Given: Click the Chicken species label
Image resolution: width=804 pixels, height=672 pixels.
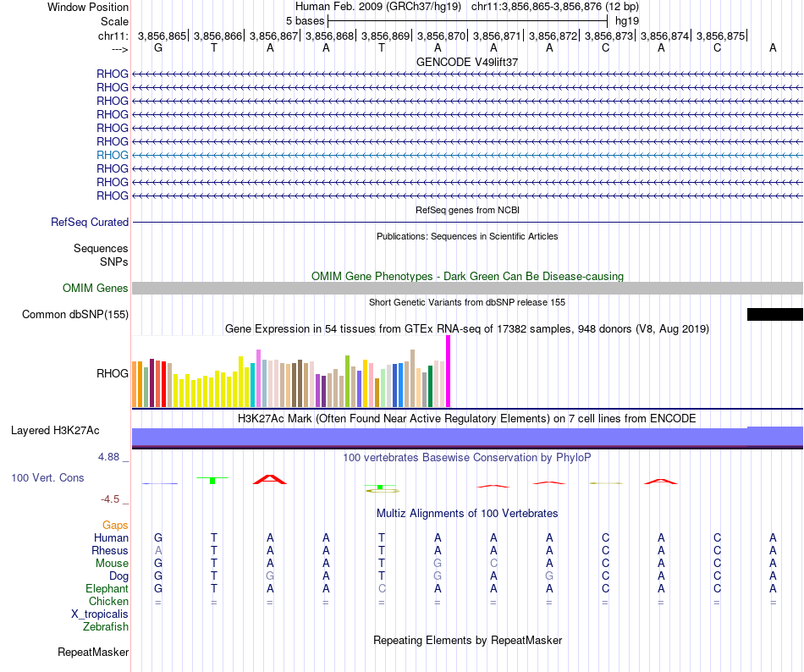Looking at the screenshot, I should tap(108, 601).
